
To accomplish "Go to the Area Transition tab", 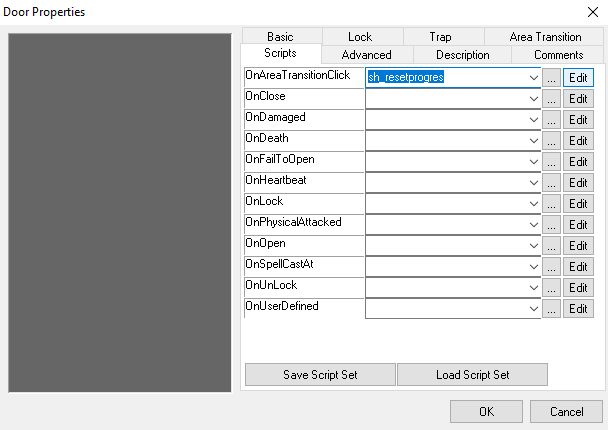I will pyautogui.click(x=545, y=37).
